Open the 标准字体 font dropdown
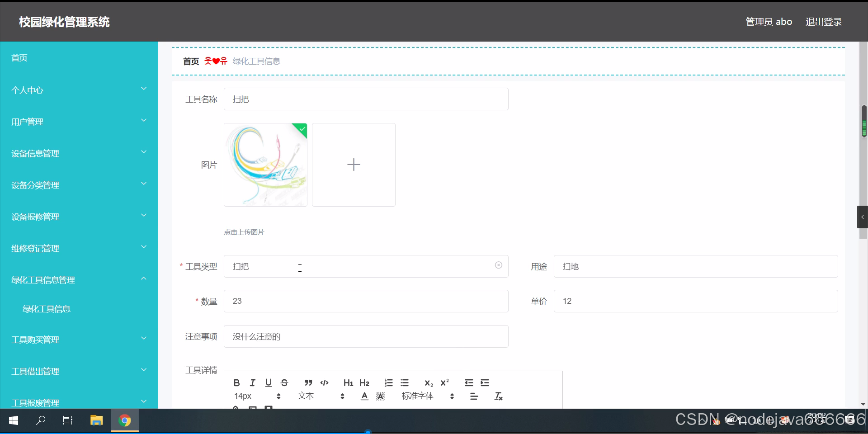Screen dimensions: 868x434 428,396
